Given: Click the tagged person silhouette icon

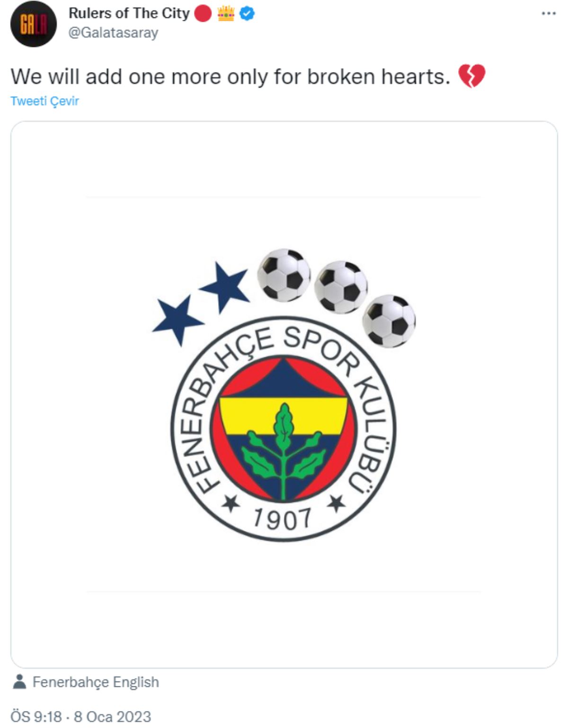Looking at the screenshot, I should coord(19,682).
